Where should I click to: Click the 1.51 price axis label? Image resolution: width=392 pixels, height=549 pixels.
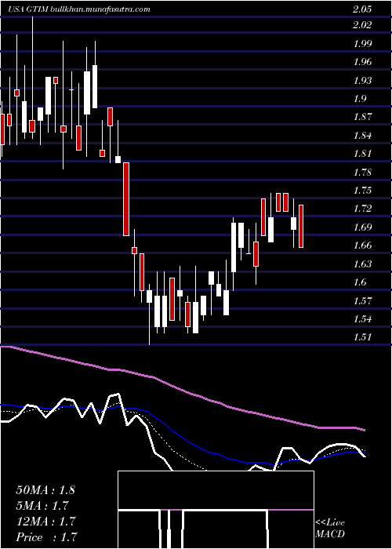coord(362,337)
